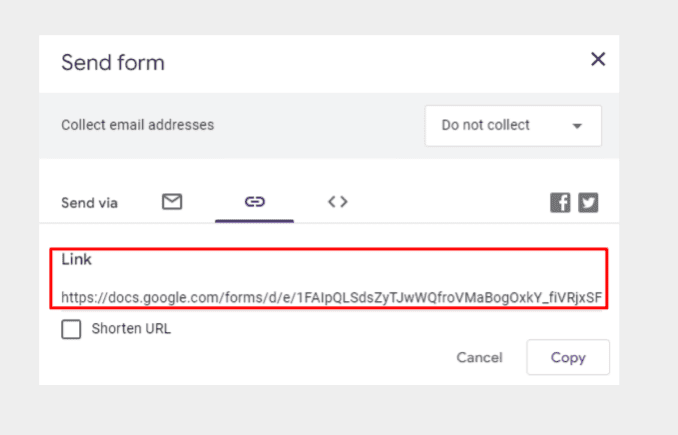Select the docs.google.com forms URL field

pyautogui.click(x=331, y=297)
